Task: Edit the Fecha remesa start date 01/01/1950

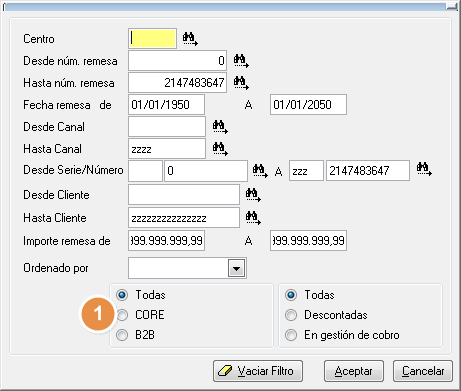Action: (x=167, y=105)
